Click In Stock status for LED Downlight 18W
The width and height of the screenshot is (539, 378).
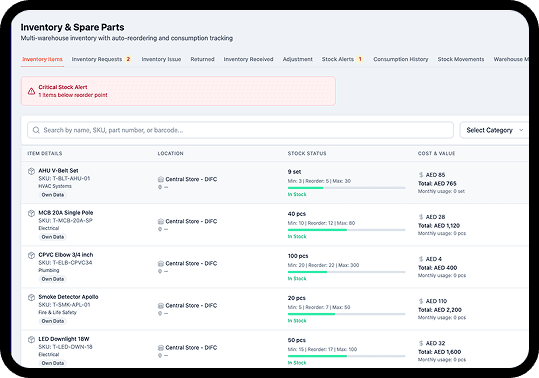(297, 363)
